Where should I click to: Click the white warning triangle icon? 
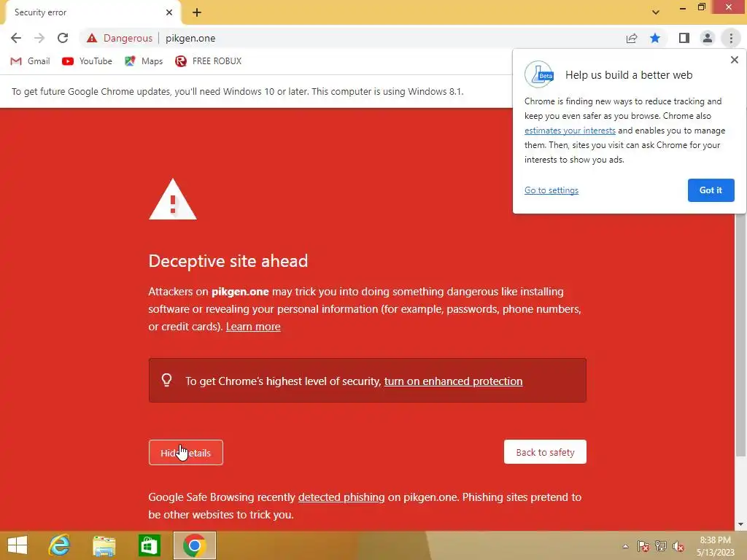(172, 200)
